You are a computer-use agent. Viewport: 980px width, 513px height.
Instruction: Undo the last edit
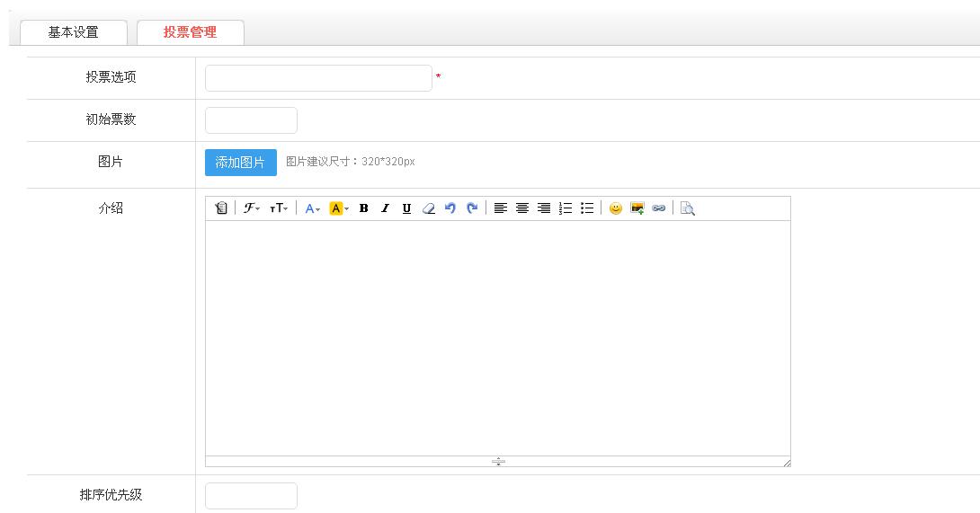(x=450, y=208)
